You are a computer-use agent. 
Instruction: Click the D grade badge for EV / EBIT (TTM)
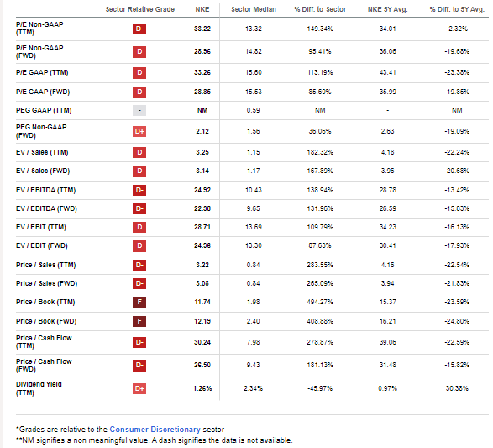139,227
